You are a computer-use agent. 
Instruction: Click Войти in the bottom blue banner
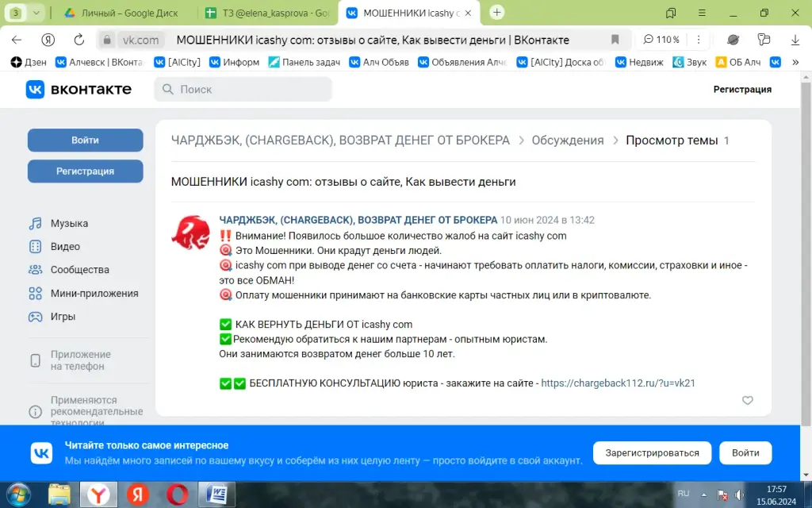click(745, 453)
